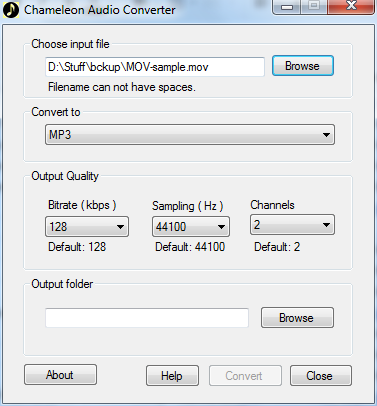Close the window using the red X
The image size is (377, 406).
click(351, 7)
